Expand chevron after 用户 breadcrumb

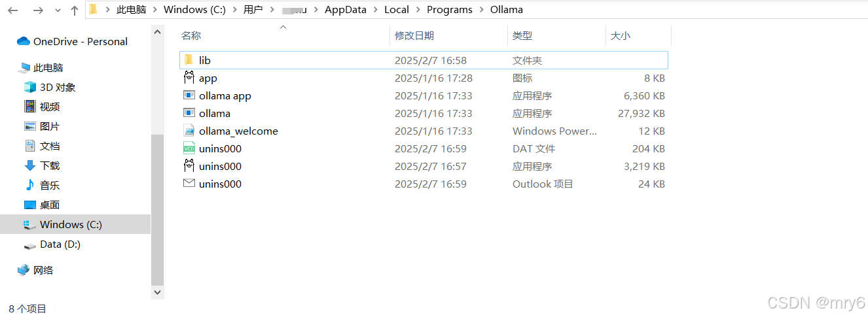(272, 10)
